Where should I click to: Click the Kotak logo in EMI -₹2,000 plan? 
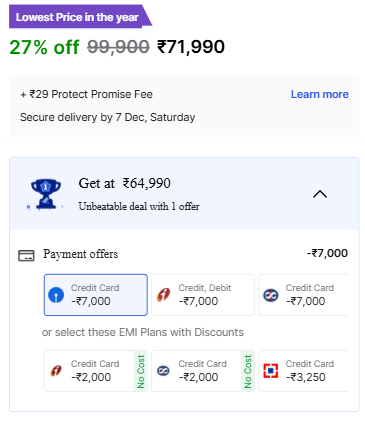(x=163, y=371)
